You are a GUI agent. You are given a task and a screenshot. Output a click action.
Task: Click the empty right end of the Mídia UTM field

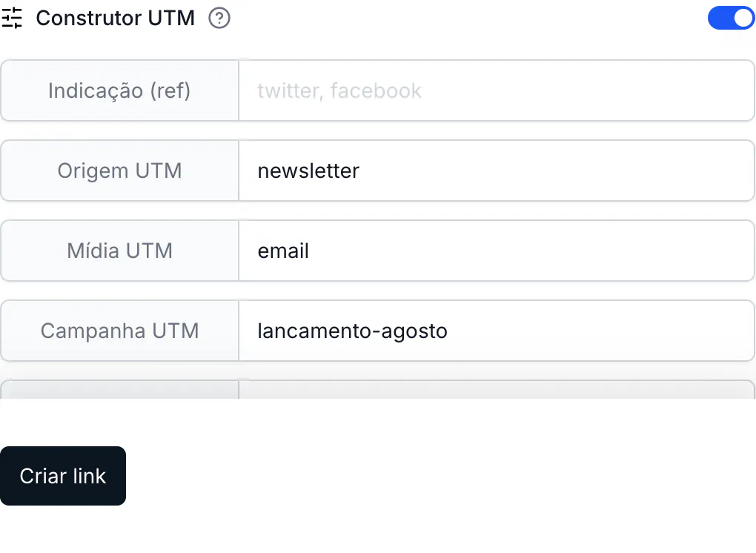pos(675,251)
